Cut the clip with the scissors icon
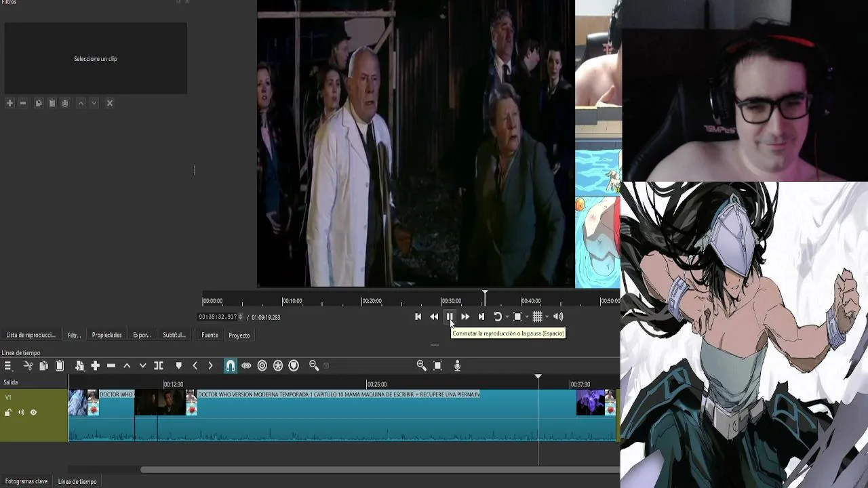The height and width of the screenshot is (488, 868). pyautogui.click(x=28, y=366)
